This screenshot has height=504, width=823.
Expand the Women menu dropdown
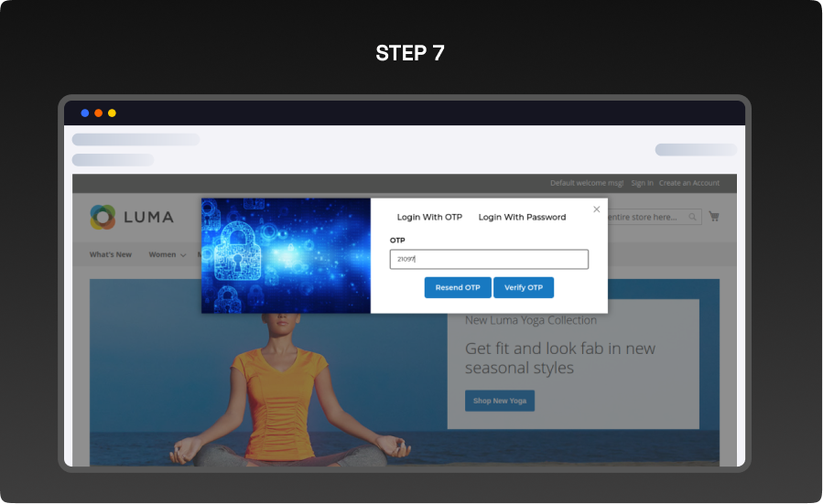coord(167,254)
